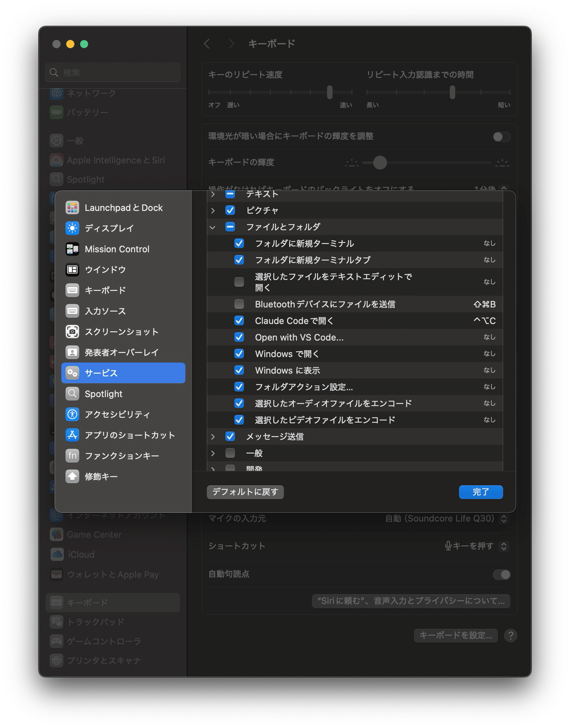Click the ディスプレイ icon in sidebar

pos(72,228)
